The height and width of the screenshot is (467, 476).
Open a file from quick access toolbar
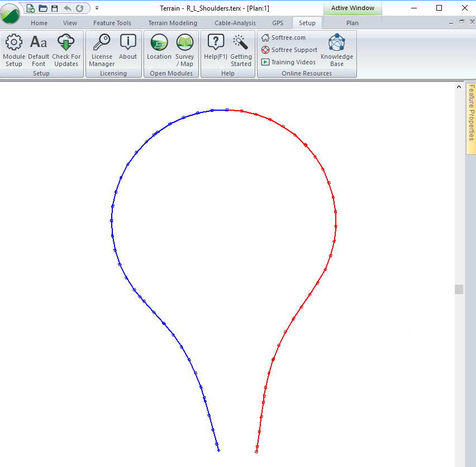coord(43,8)
